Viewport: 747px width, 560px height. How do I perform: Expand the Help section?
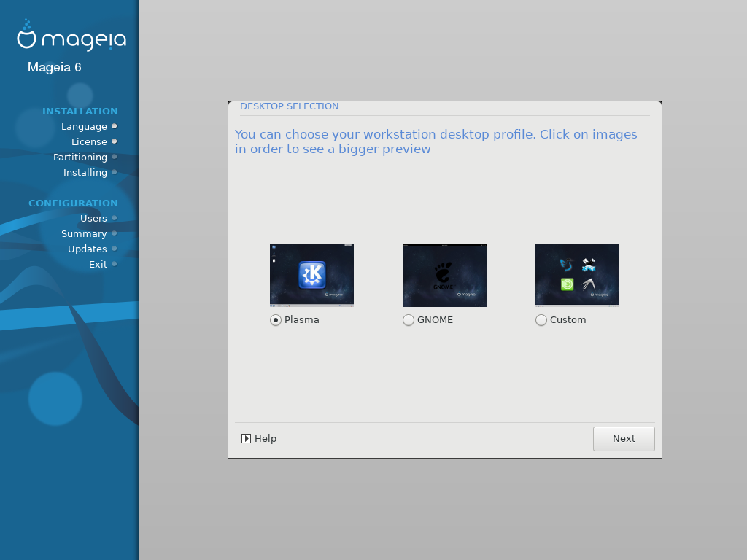(259, 438)
